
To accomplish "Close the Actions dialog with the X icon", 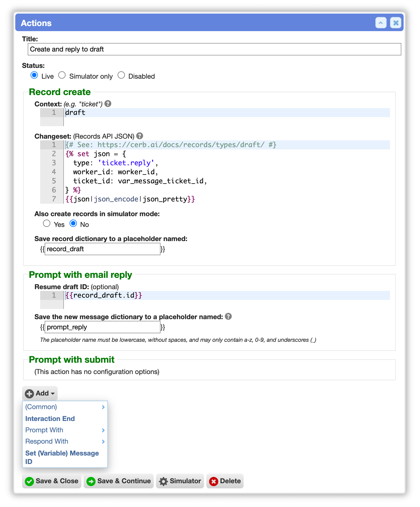I will 396,23.
